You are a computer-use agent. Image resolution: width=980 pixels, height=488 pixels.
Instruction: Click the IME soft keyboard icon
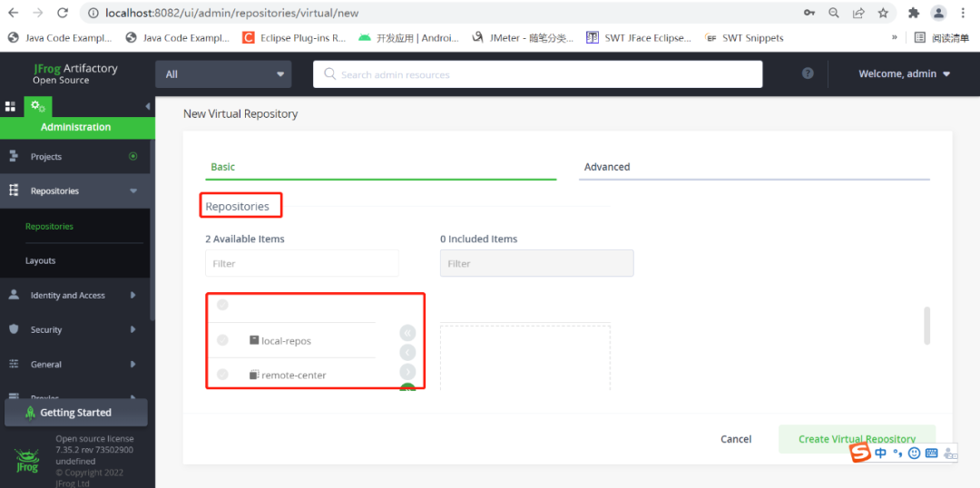click(931, 453)
